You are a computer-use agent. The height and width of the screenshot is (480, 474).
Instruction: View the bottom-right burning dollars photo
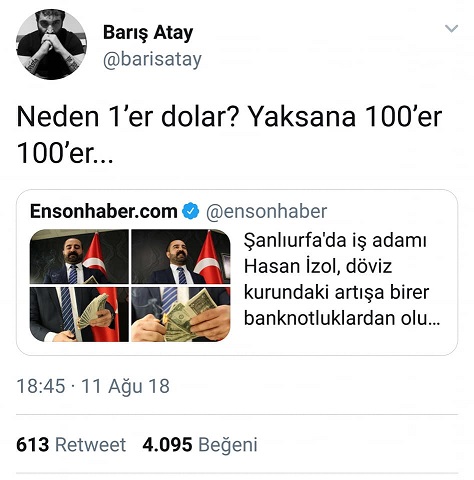181,314
